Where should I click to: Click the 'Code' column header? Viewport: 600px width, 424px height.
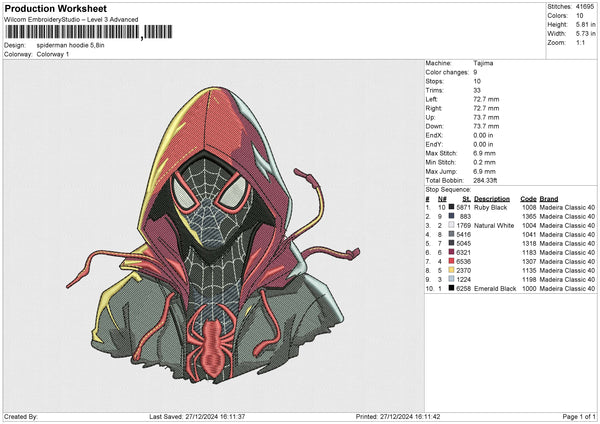(528, 199)
